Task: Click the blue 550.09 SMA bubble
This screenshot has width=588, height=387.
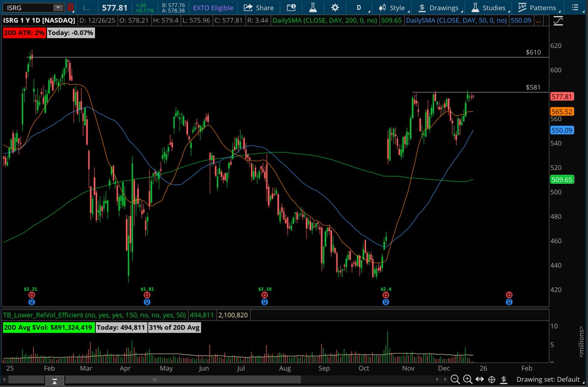Action: click(x=562, y=130)
